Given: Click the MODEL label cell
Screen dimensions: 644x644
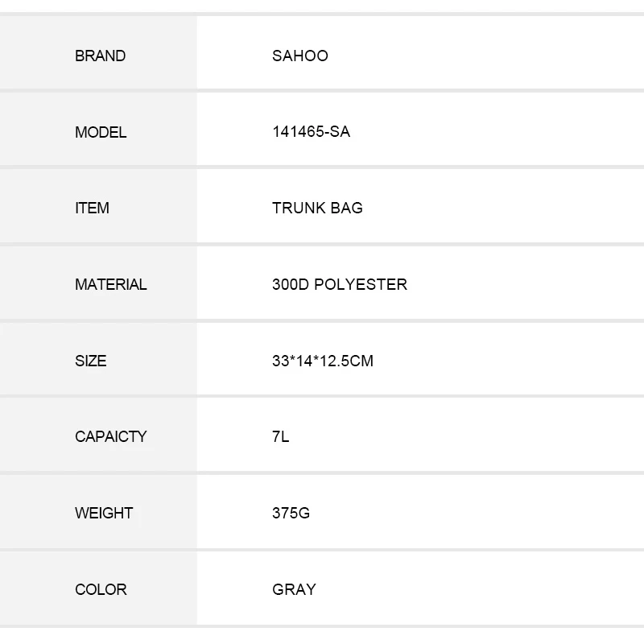Looking at the screenshot, I should click(101, 132).
